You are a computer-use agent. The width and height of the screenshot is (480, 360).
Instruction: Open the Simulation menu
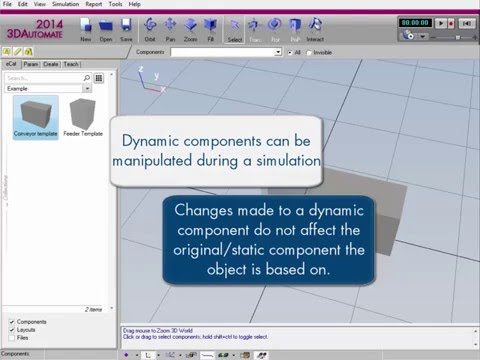tap(66, 4)
